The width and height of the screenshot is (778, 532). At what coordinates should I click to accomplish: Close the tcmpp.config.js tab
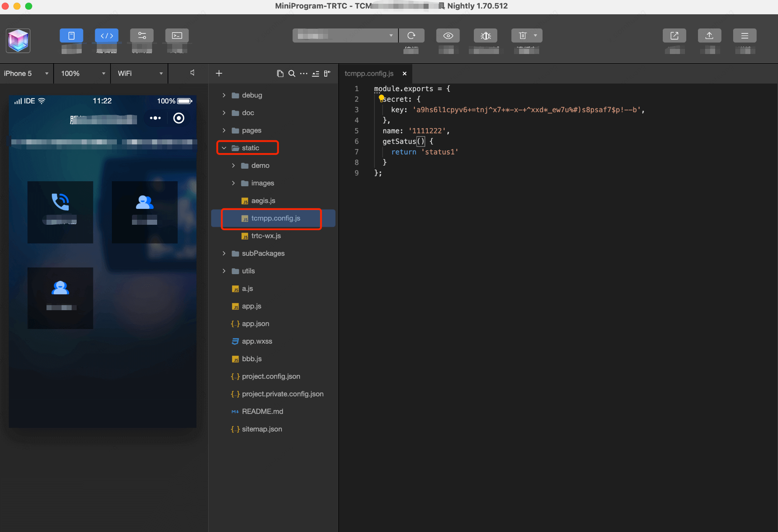point(404,74)
